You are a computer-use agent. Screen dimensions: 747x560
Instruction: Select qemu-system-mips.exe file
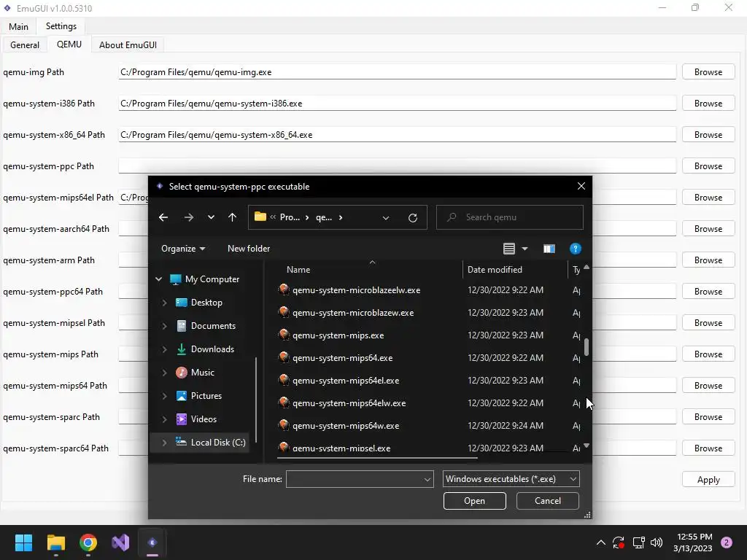[x=331, y=335]
